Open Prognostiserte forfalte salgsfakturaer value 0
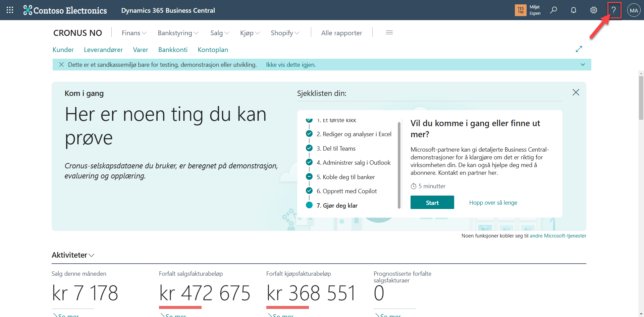Screen dimensions: 644x317 (x=379, y=293)
